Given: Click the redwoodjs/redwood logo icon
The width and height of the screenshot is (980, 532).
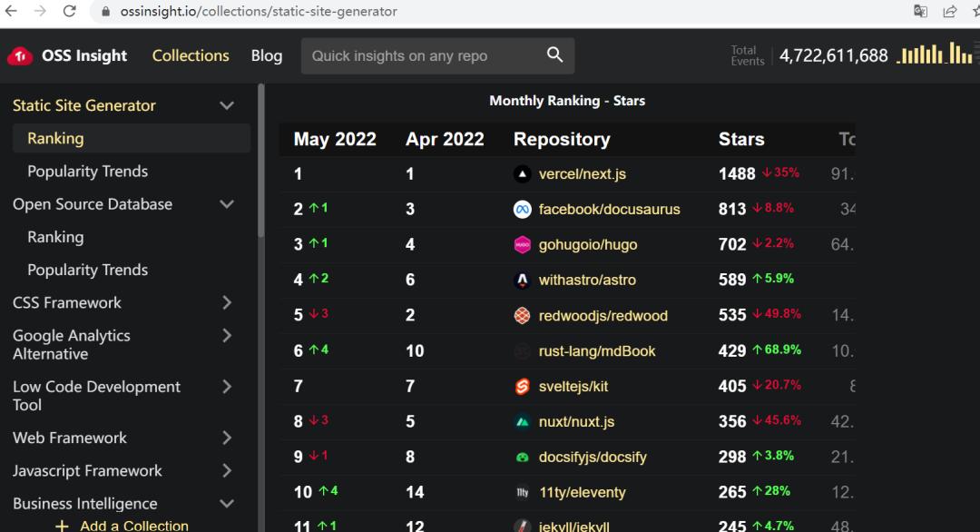Looking at the screenshot, I should pyautogui.click(x=522, y=316).
